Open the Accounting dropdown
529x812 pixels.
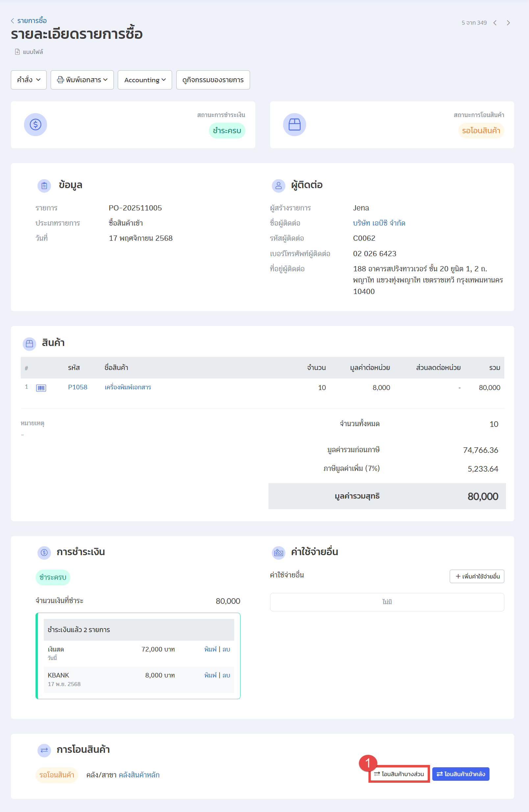click(145, 80)
